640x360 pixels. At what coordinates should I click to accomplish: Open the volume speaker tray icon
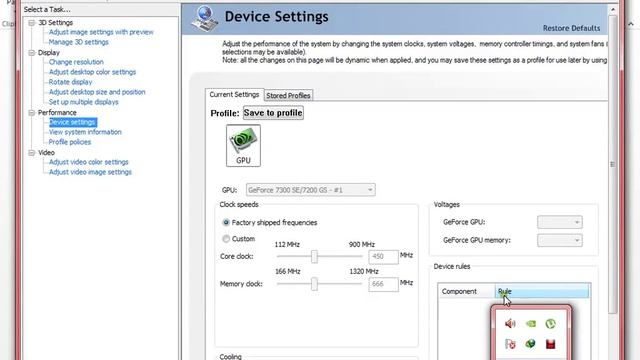pyautogui.click(x=510, y=324)
